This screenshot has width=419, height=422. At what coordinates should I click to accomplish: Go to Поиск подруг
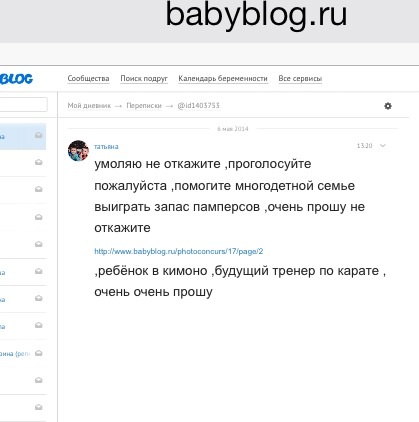[144, 79]
